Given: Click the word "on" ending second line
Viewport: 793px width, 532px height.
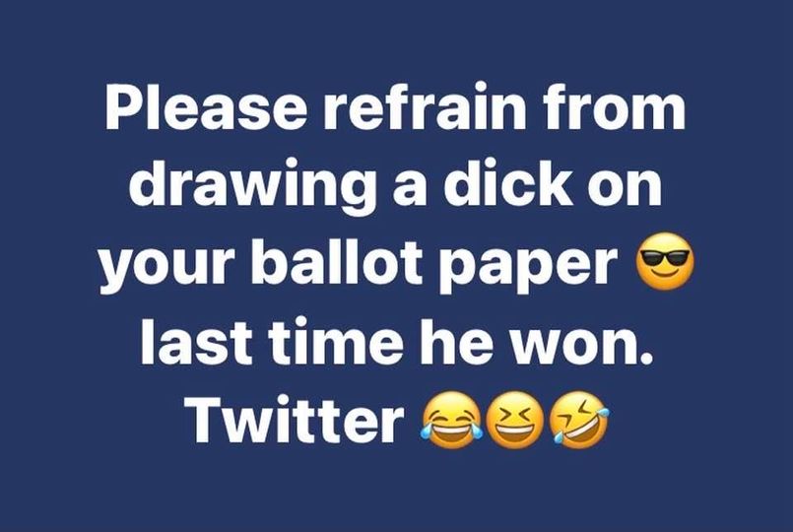Looking at the screenshot, I should point(626,188).
